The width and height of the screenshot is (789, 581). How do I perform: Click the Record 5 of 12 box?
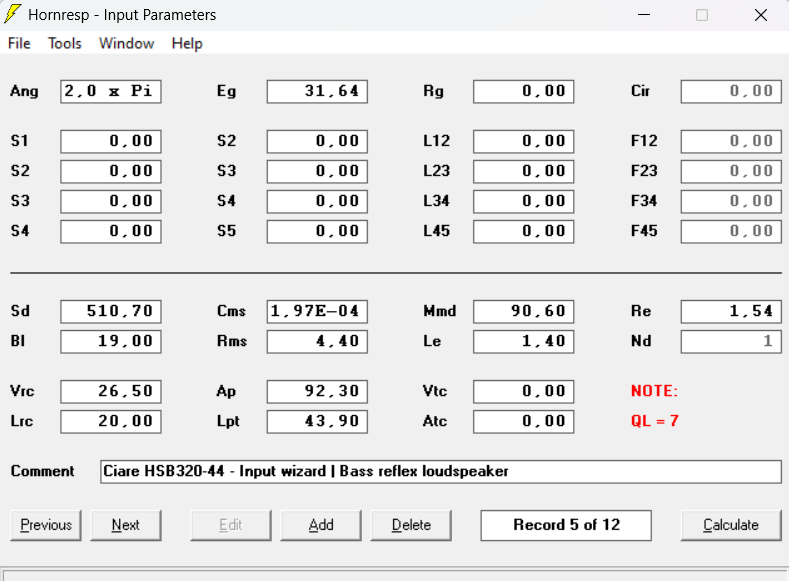point(566,525)
